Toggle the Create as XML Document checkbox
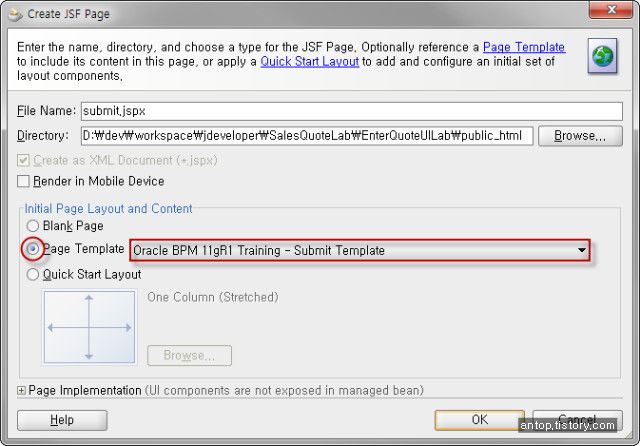This screenshot has width=640, height=446. coord(23,160)
